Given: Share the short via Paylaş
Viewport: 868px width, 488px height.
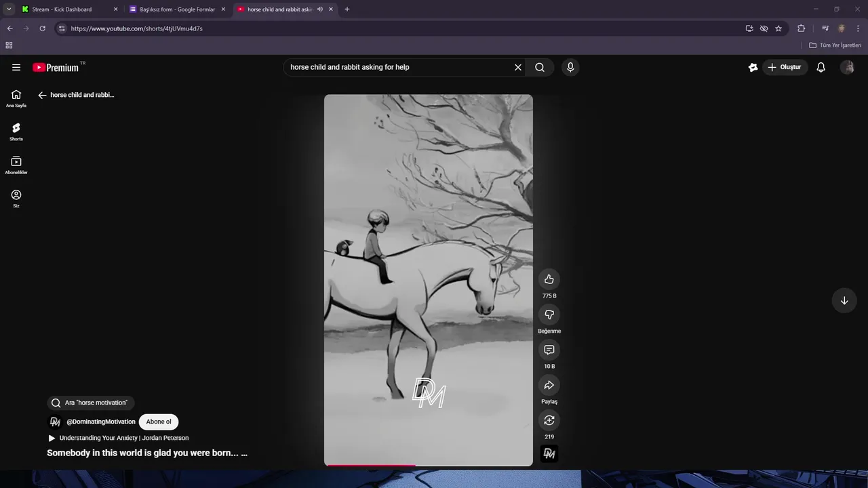Looking at the screenshot, I should (x=549, y=385).
